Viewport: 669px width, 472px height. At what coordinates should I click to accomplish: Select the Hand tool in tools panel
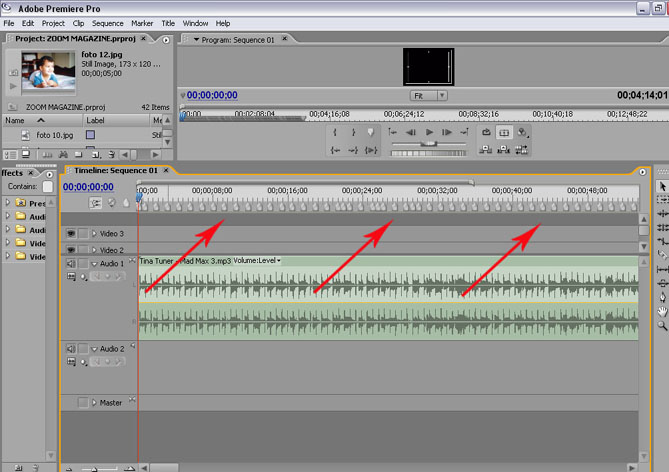tap(661, 311)
